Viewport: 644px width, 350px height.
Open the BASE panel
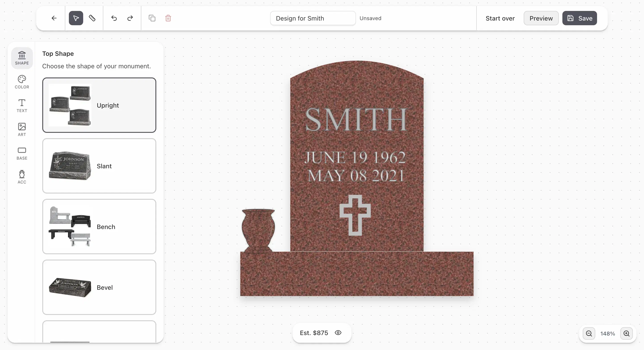[22, 153]
